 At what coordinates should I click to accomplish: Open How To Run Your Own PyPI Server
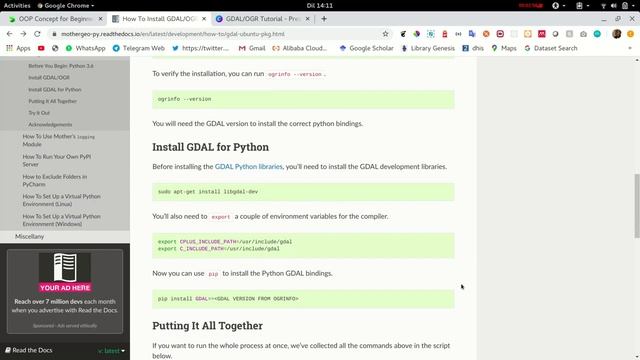[x=57, y=160]
